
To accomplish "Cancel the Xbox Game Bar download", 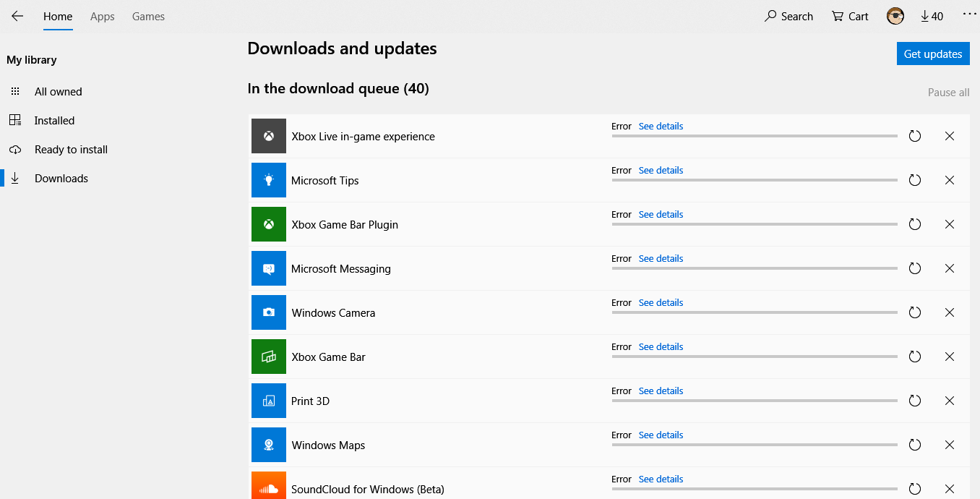I will [950, 357].
